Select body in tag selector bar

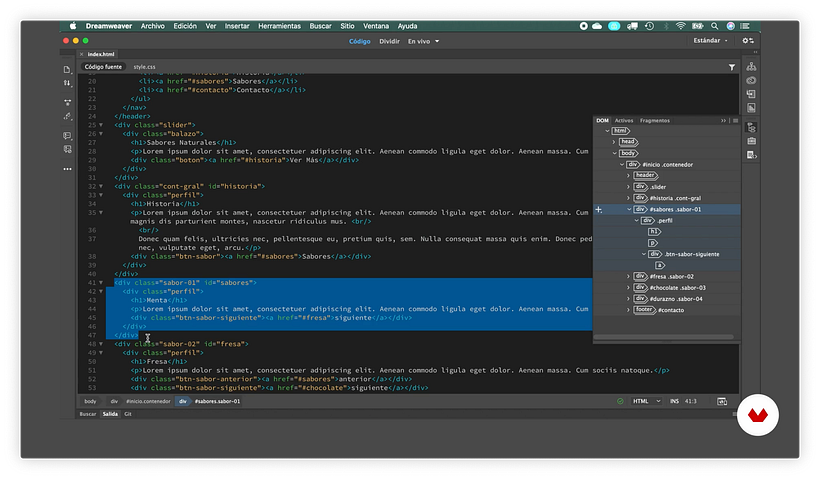90,401
